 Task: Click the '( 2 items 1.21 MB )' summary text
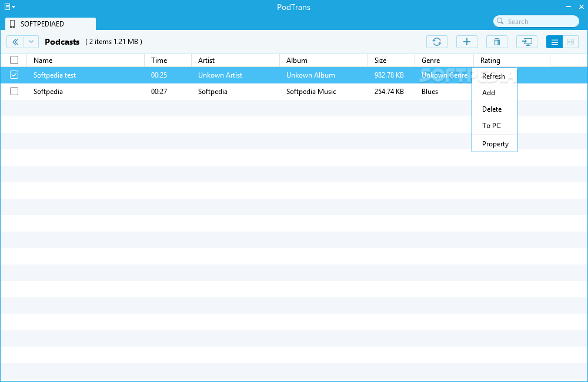[113, 42]
